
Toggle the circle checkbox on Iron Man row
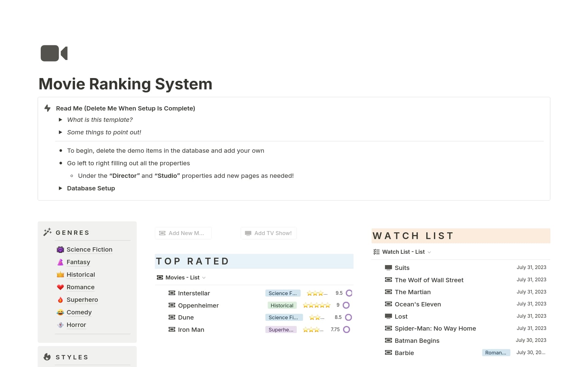coord(346,330)
